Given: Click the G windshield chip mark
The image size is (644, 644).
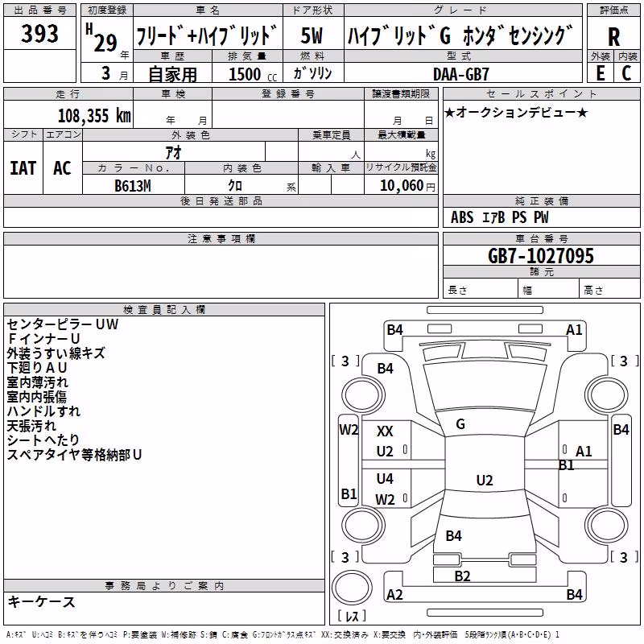Looking at the screenshot, I should coord(460,424).
